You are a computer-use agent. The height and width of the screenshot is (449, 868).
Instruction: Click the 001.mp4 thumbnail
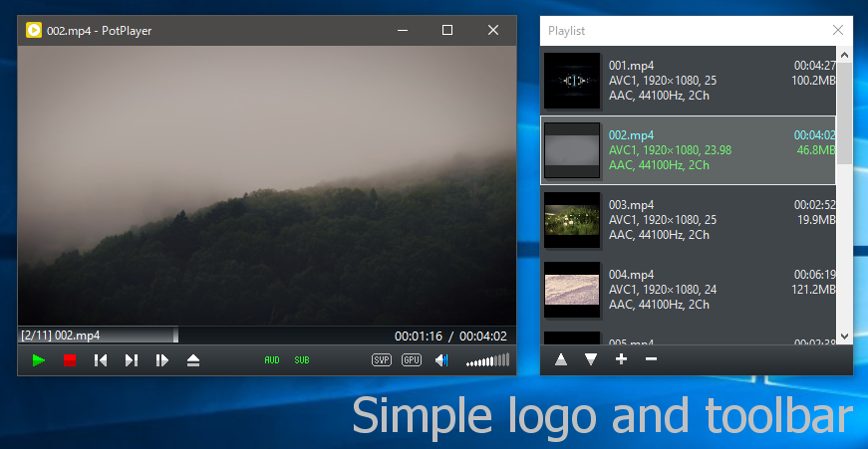[572, 81]
